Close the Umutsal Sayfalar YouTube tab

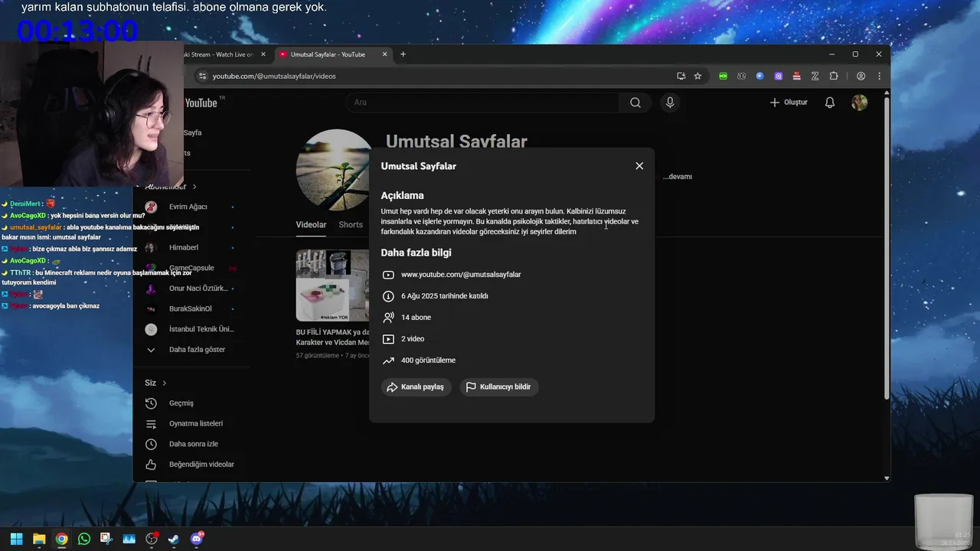coord(384,54)
